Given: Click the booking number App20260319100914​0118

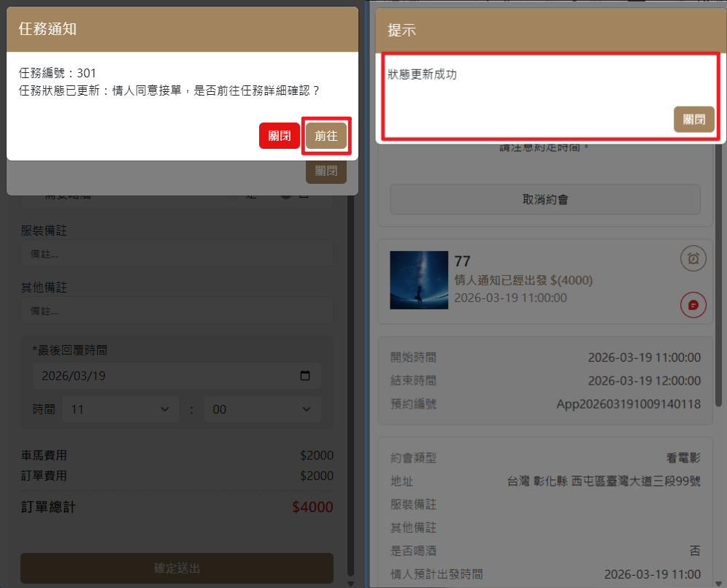Looking at the screenshot, I should (x=628, y=403).
